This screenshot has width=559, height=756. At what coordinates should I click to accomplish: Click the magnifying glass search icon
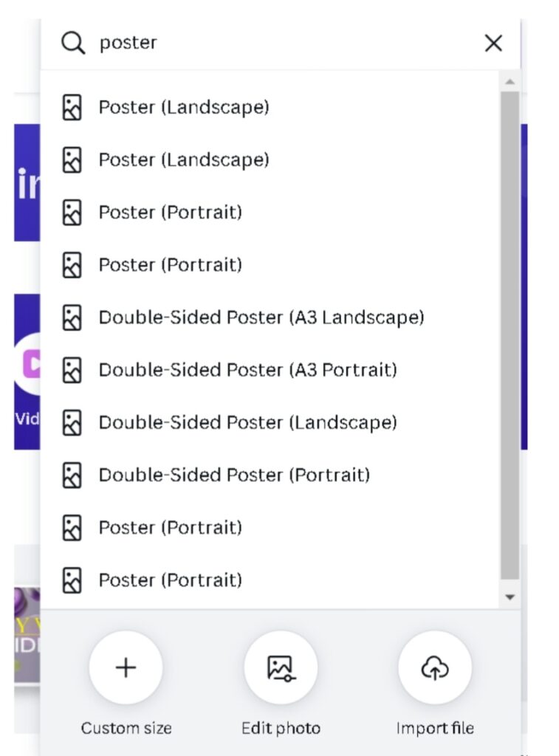pos(73,43)
